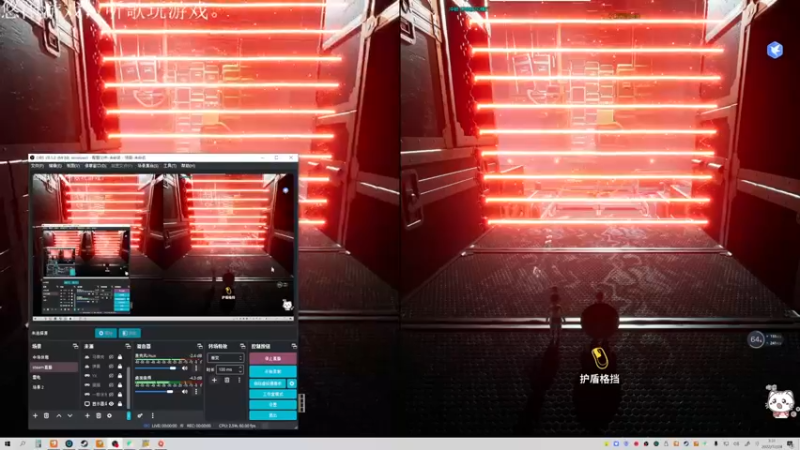Image resolution: width=800 pixels, height=450 pixels.
Task: Open the 编辑(E) menu in OBS
Action: pyautogui.click(x=55, y=166)
